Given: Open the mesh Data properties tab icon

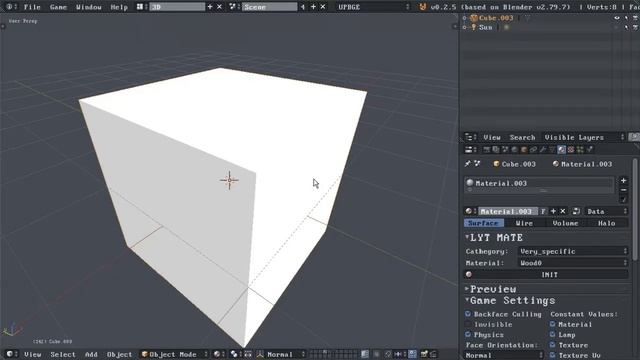Looking at the screenshot, I should (x=552, y=149).
